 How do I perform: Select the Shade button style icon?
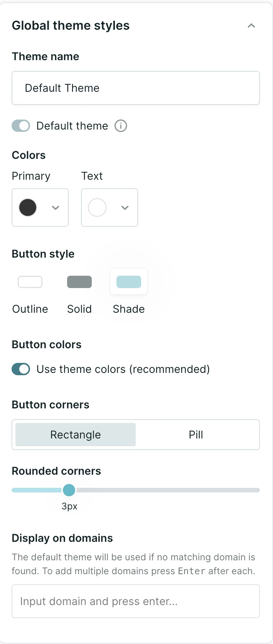coord(129,282)
